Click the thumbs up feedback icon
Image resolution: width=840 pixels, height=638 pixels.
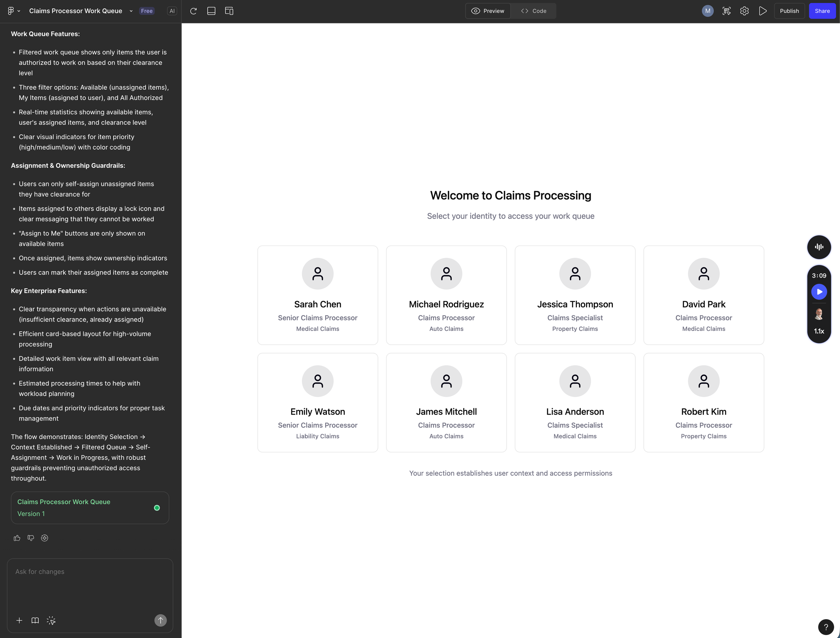17,538
